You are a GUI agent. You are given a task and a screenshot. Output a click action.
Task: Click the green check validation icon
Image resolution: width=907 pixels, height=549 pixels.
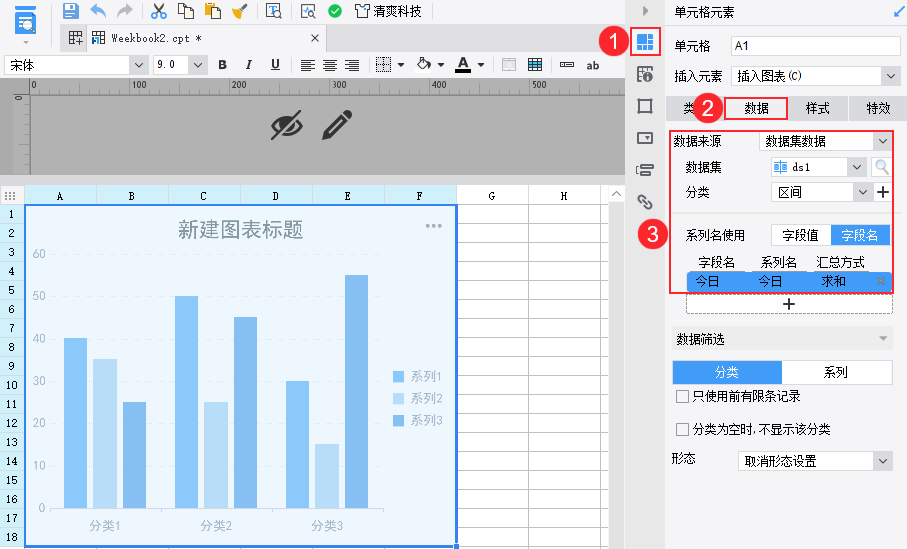point(334,11)
